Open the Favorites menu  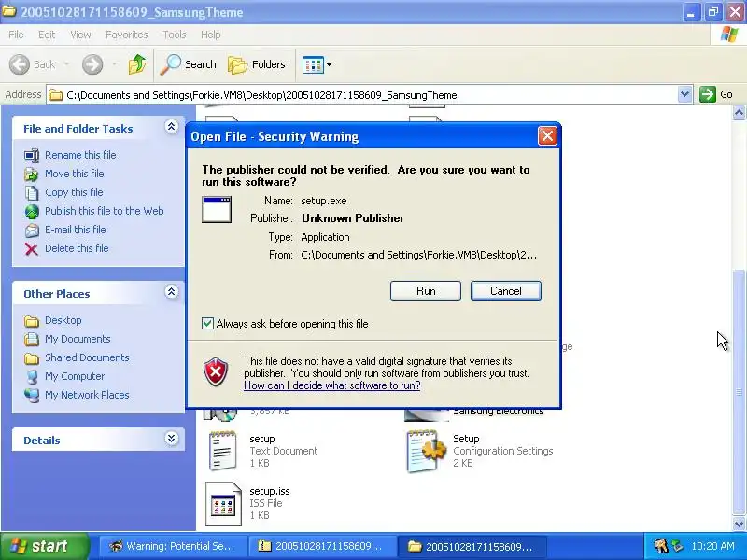tap(126, 35)
